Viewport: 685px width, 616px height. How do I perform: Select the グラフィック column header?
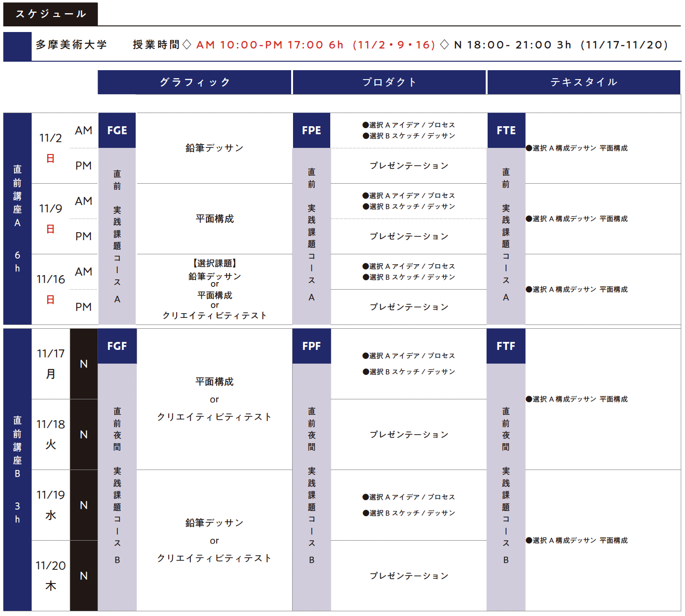[x=194, y=82]
